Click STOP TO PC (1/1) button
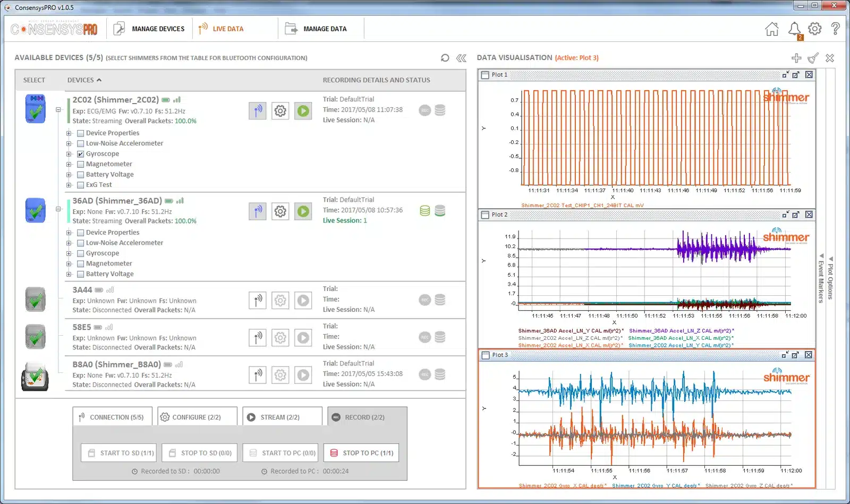 coord(361,453)
